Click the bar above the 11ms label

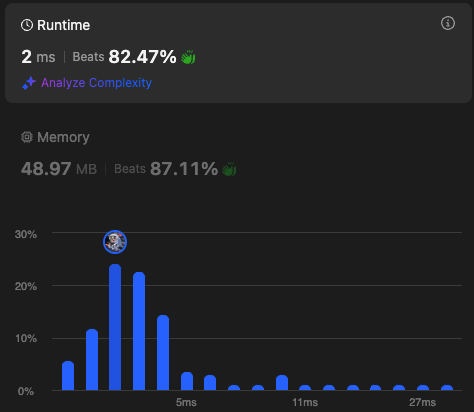click(305, 388)
